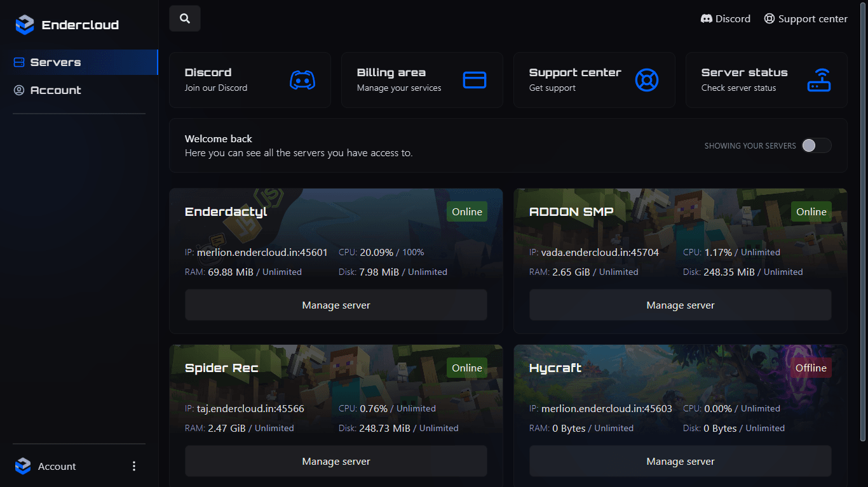
Task: Click the Server status card title
Action: click(x=744, y=72)
